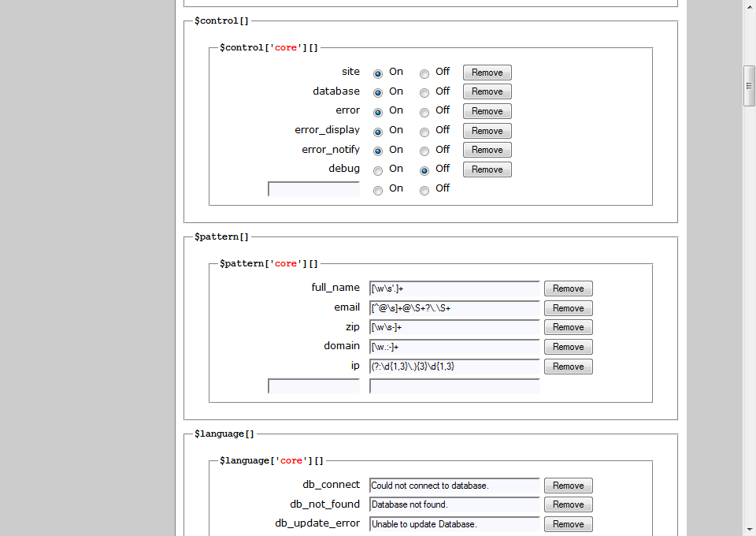Remove the site control entry

[x=487, y=73]
